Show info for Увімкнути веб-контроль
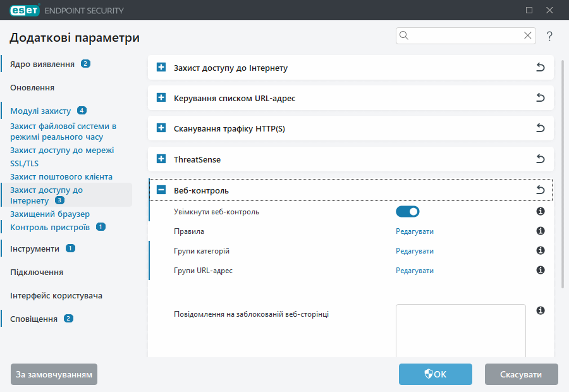The width and height of the screenshot is (569, 392). click(x=541, y=212)
